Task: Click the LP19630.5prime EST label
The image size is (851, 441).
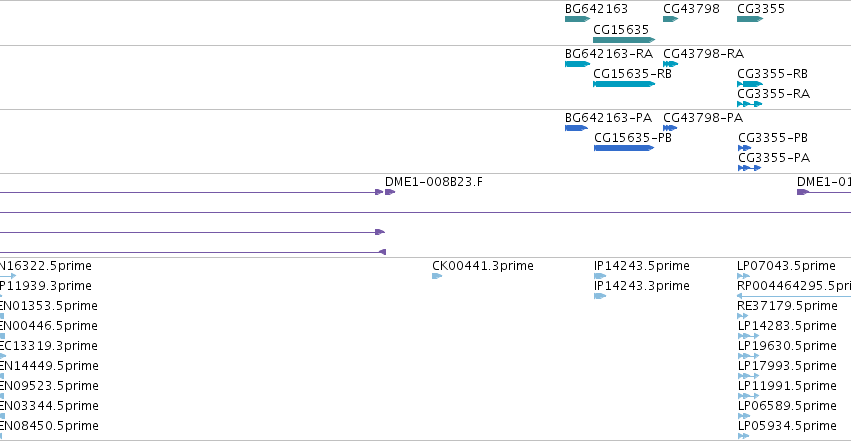Action: (x=788, y=346)
